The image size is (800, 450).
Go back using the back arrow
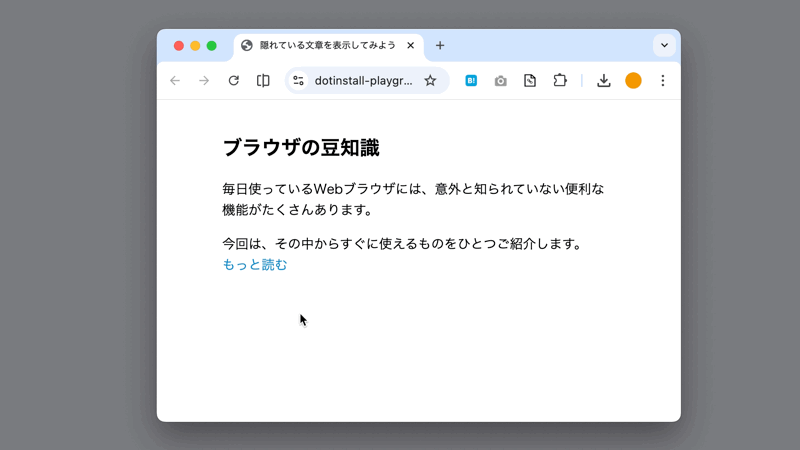coord(175,81)
